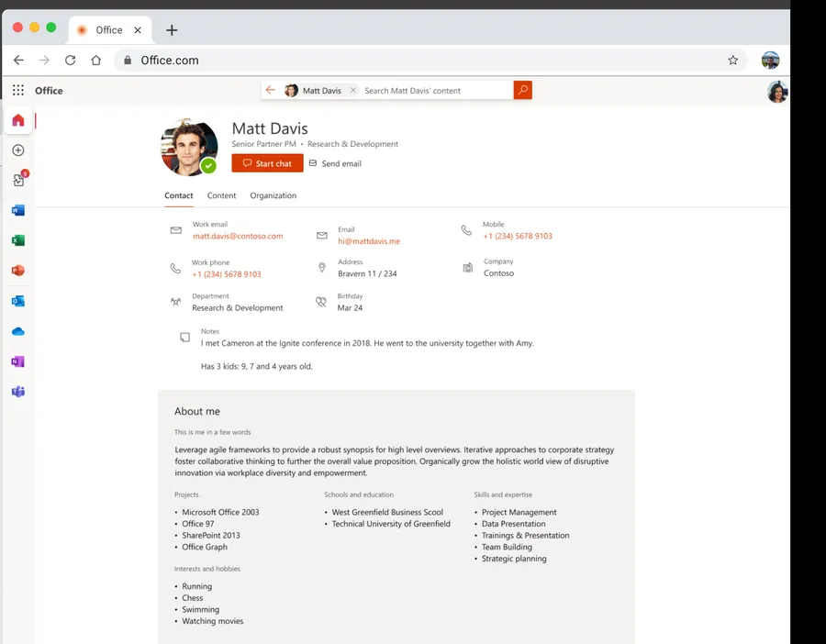This screenshot has height=644, width=826.
Task: Click the Mobile phone handset icon
Action: click(466, 230)
